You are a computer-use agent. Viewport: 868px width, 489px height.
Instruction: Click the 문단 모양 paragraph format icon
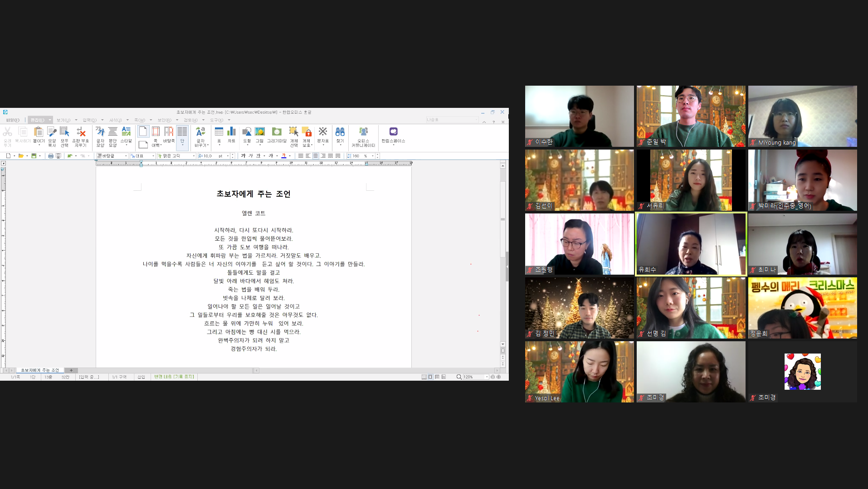coord(112,135)
